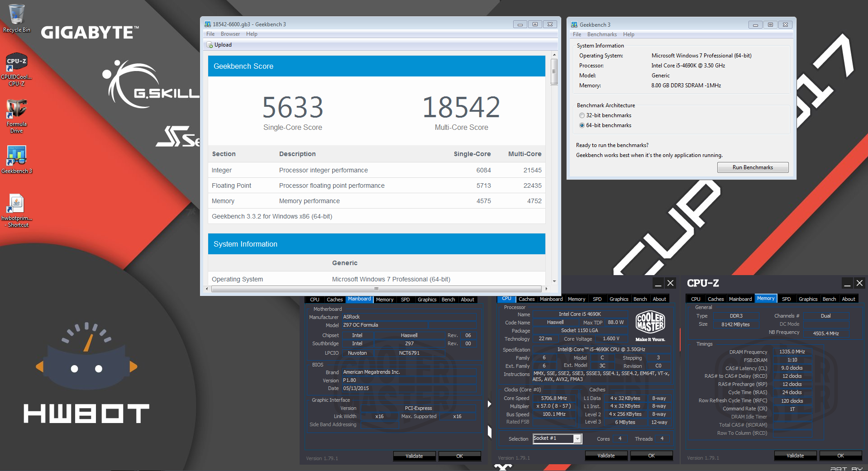868x471 pixels.
Task: Click the scroll down arrow in Geekbench results
Action: [554, 281]
